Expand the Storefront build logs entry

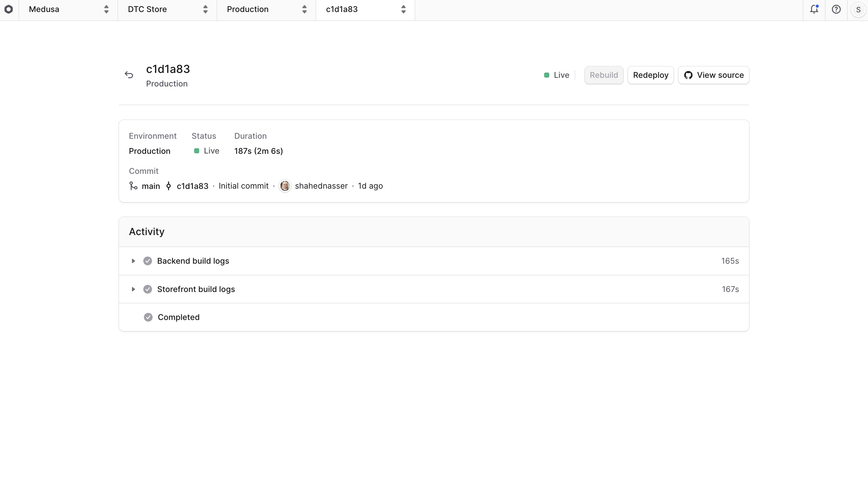coord(133,289)
